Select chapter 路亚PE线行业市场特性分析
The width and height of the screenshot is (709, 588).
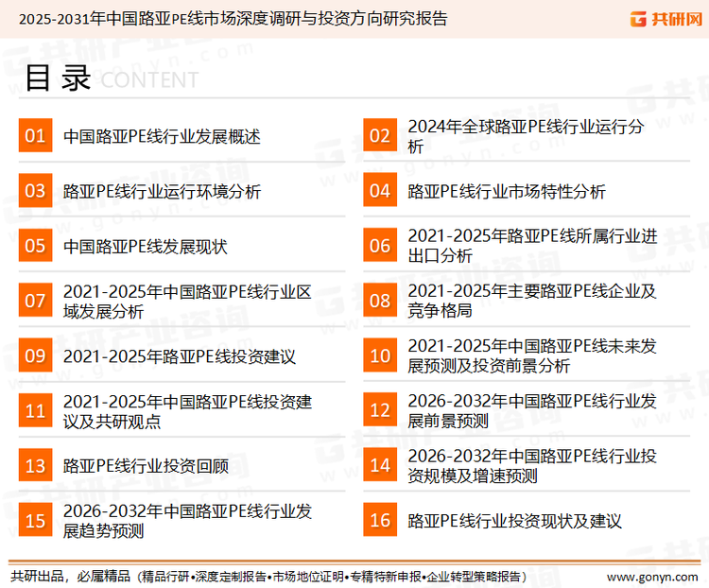[x=507, y=191]
